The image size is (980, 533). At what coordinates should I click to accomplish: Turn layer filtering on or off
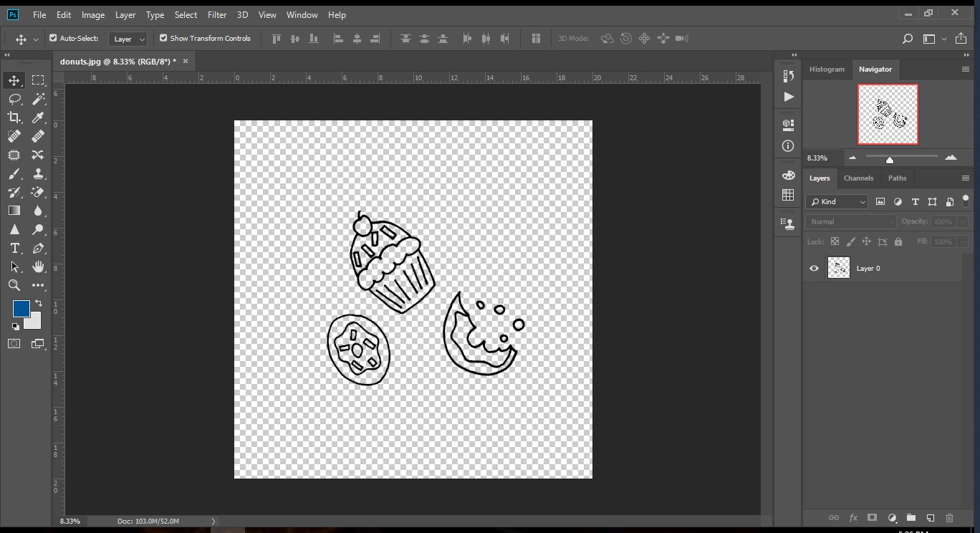(x=966, y=200)
